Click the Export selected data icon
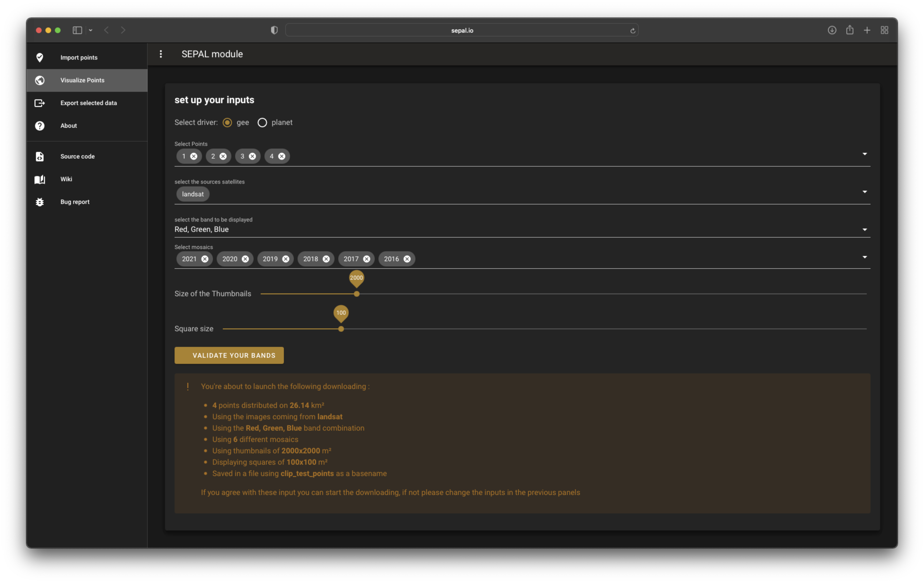Image resolution: width=924 pixels, height=583 pixels. 40,103
